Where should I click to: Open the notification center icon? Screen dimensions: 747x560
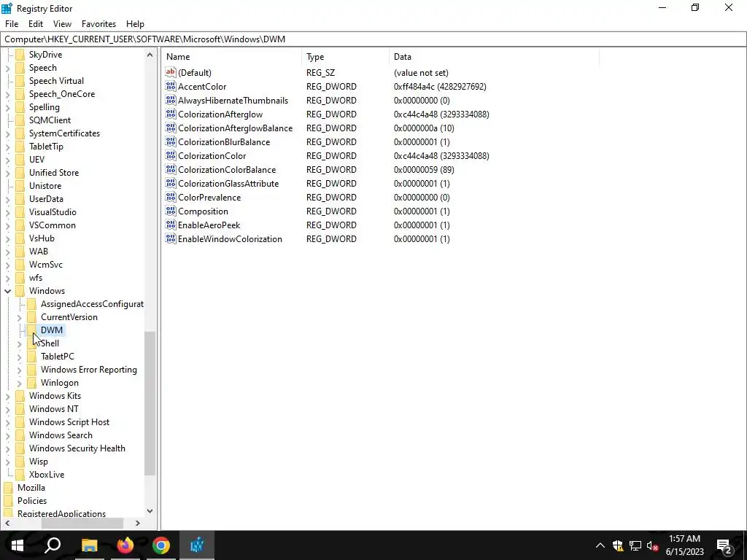point(724,545)
